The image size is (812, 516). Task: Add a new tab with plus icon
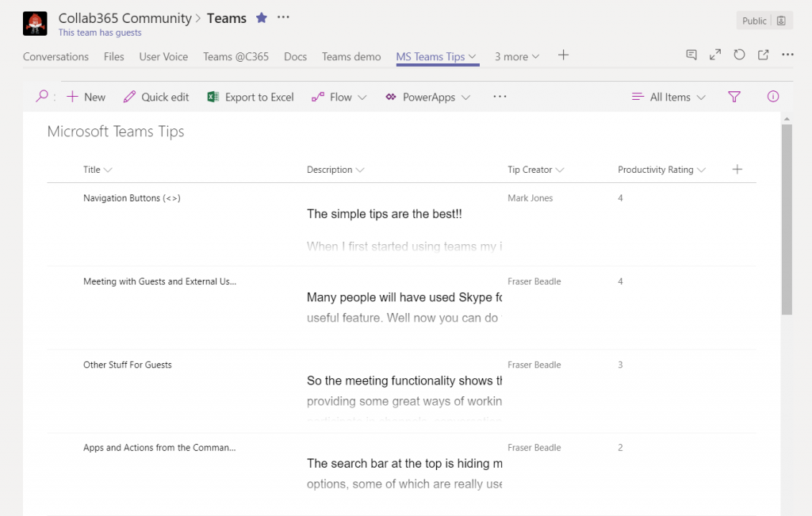point(564,55)
